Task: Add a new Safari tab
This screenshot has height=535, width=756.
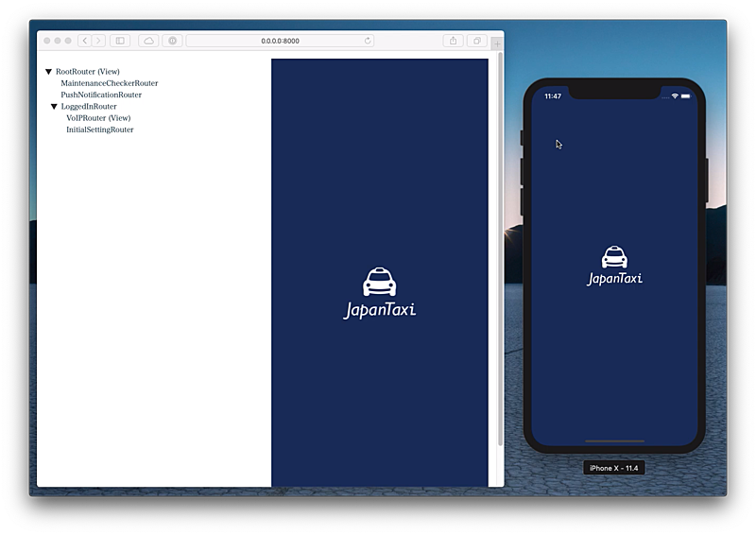Action: pos(497,43)
